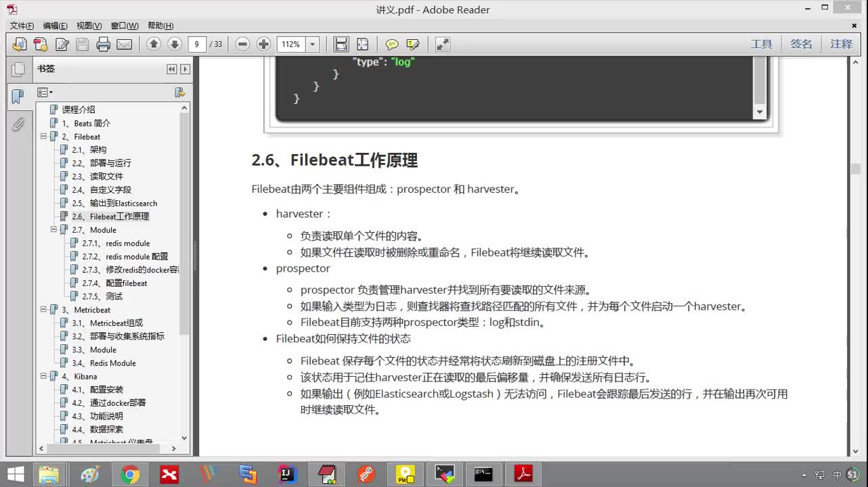Click the code block scroll down arrow
Viewport: 868px width, 487px height.
click(760, 112)
